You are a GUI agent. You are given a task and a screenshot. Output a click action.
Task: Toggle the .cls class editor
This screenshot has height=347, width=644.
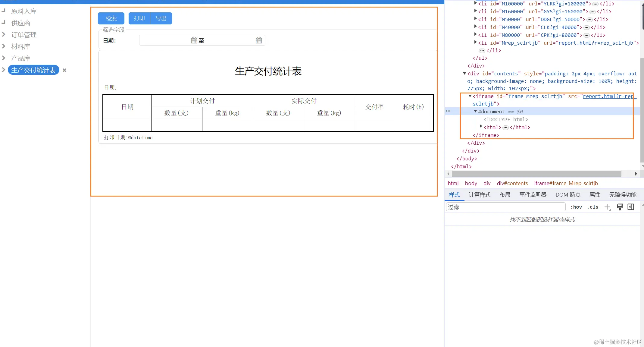593,207
